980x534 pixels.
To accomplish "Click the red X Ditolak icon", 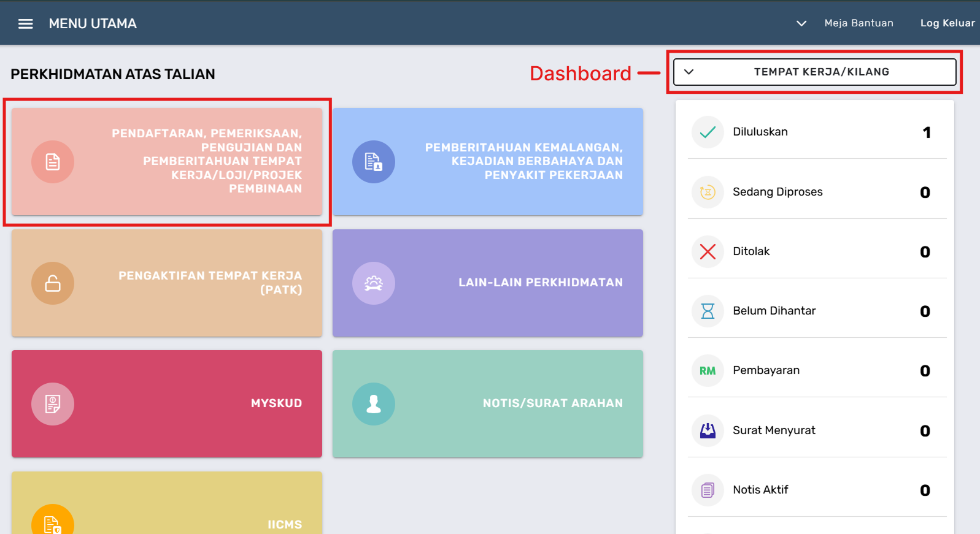I will coord(708,252).
